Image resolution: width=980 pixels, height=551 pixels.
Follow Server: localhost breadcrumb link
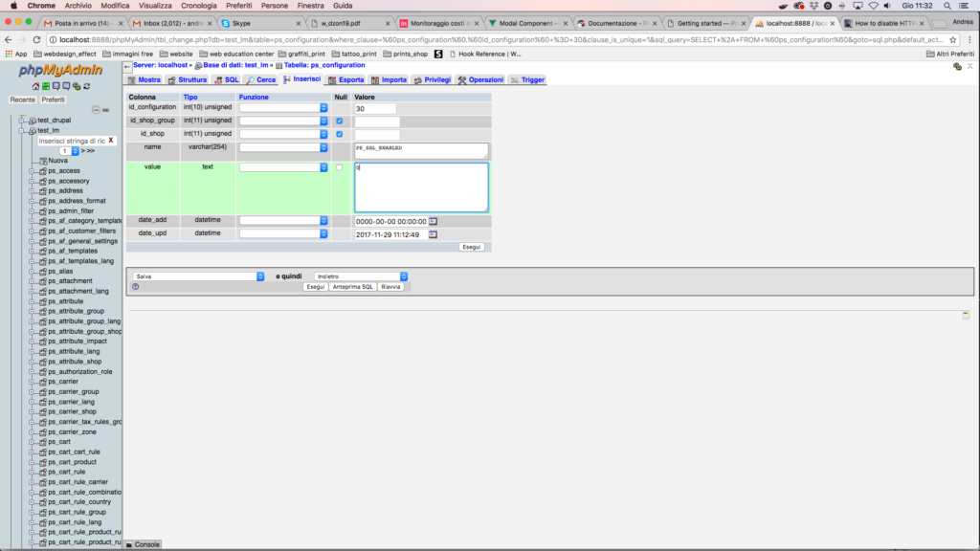click(x=160, y=65)
